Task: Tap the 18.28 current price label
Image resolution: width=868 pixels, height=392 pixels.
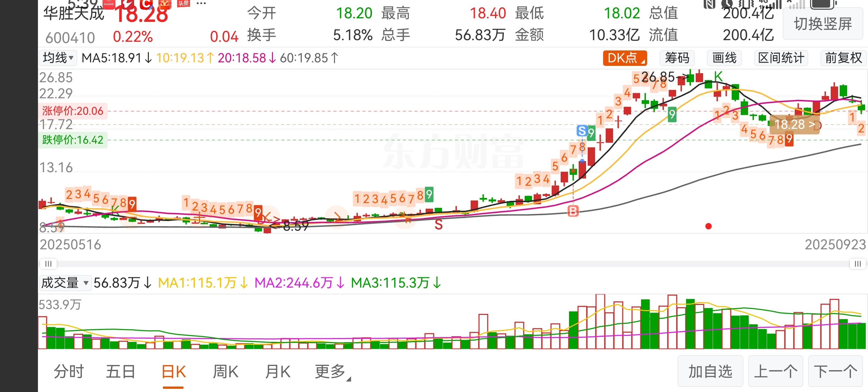Action: click(x=794, y=125)
